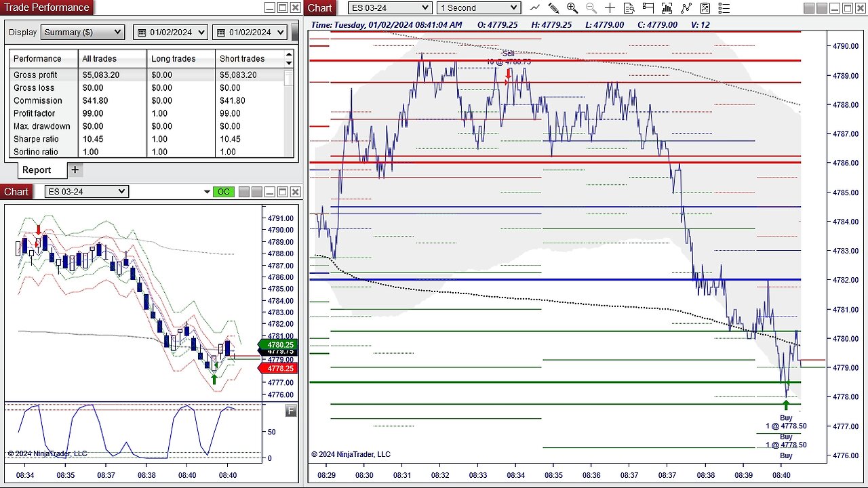Click the large Chart window title label
This screenshot has height=488, width=868.
point(319,8)
